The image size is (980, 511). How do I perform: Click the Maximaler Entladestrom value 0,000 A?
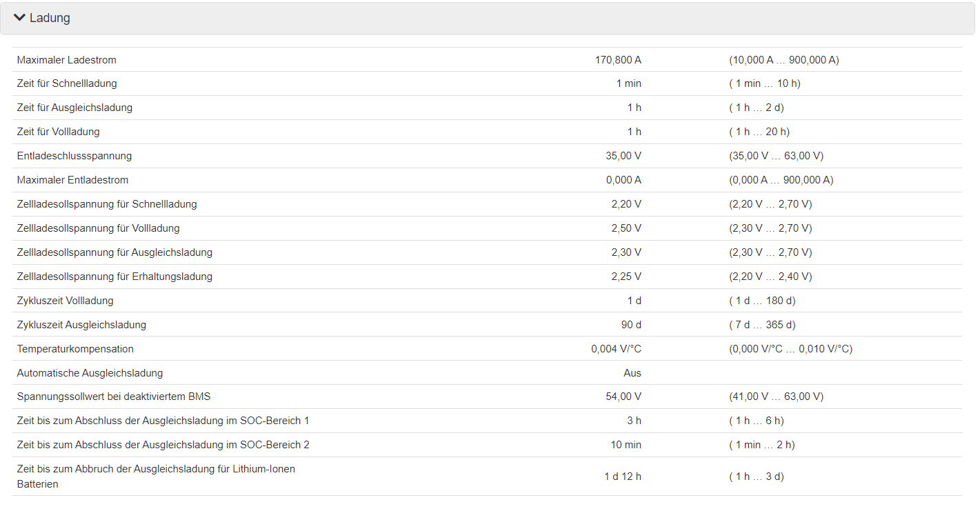tap(623, 180)
